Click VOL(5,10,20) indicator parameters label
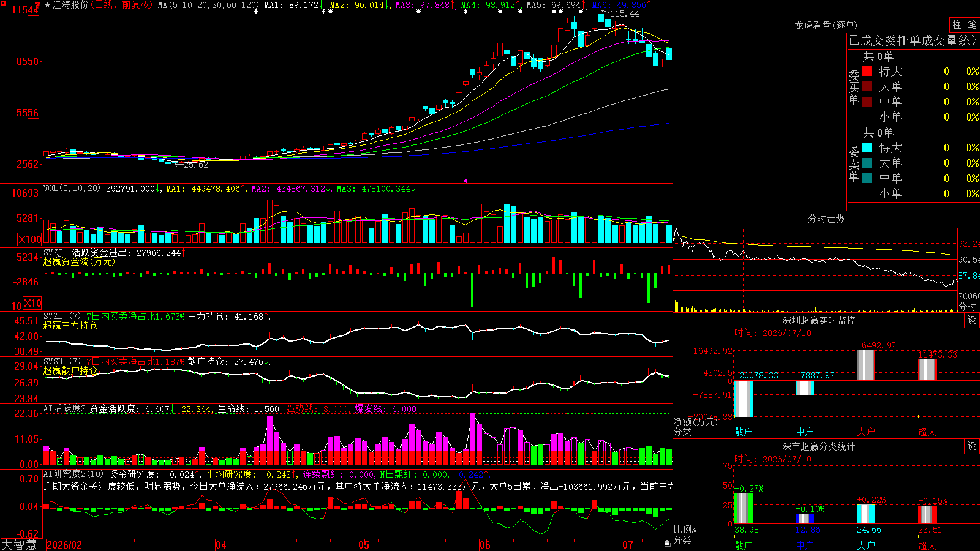This screenshot has height=551, width=980. pyautogui.click(x=72, y=189)
